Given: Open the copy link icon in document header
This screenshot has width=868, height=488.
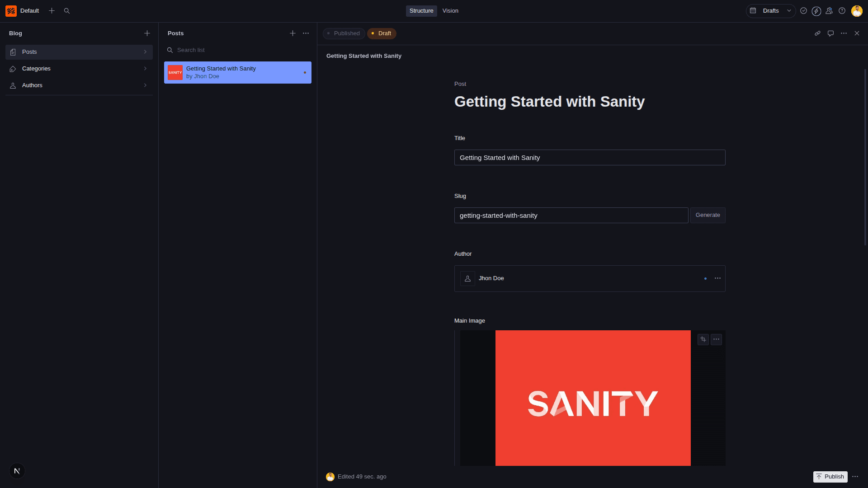Looking at the screenshot, I should (x=817, y=33).
